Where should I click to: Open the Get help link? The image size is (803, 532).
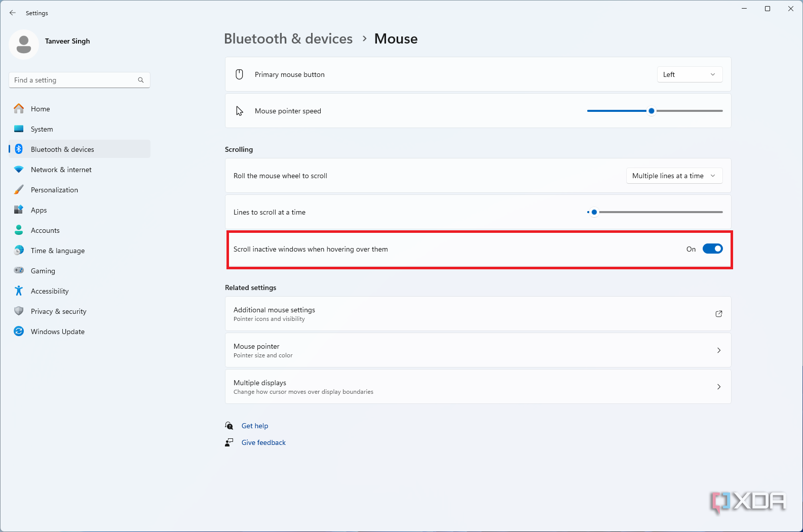pos(255,426)
